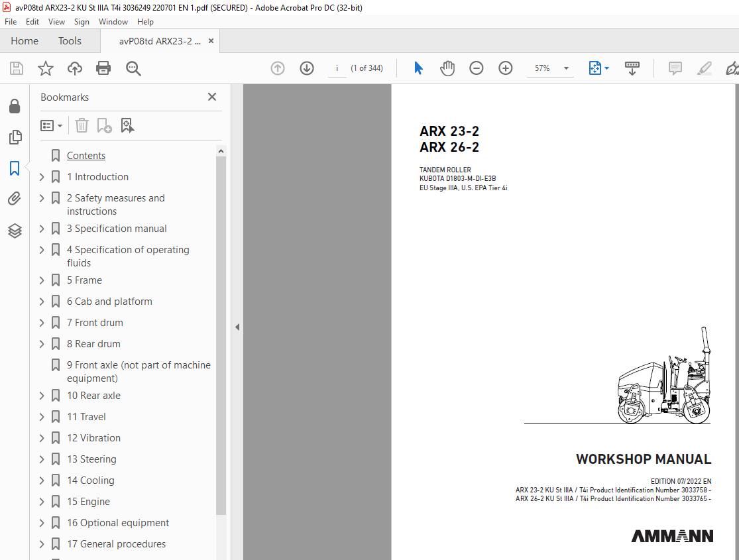Screen dimensions: 739x560
Task: Click the Save file icon
Action: [x=17, y=68]
